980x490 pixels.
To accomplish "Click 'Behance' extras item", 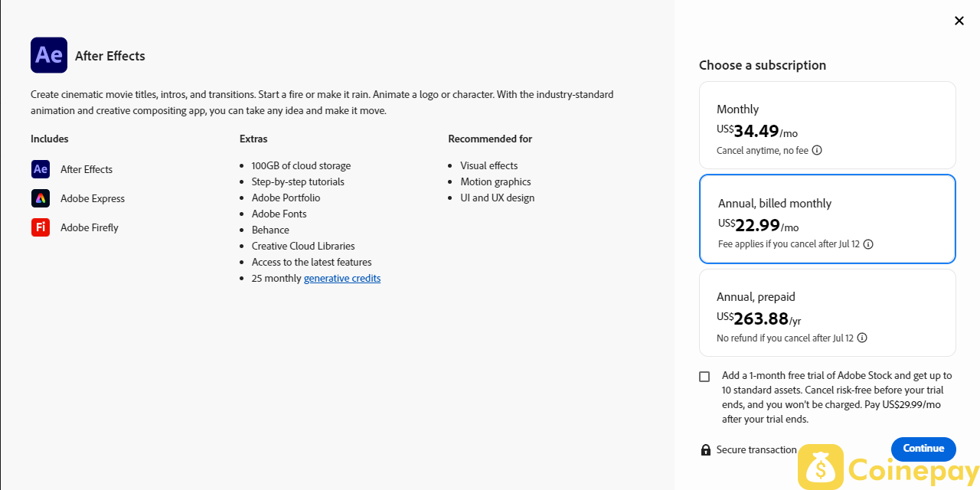I will [270, 230].
